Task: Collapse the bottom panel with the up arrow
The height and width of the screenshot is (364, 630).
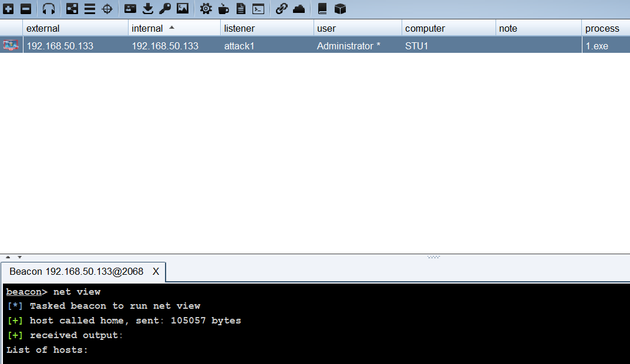Action: [x=8, y=257]
